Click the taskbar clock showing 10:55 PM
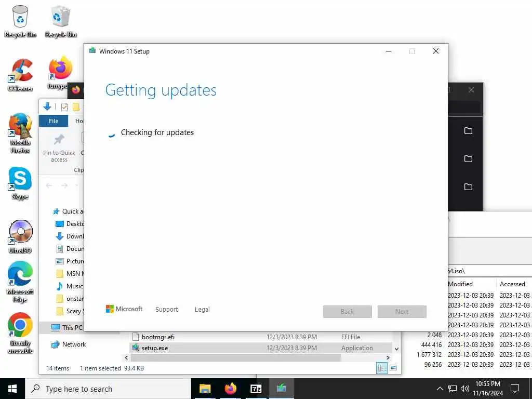Screen dimensions: 532x399 488,389
